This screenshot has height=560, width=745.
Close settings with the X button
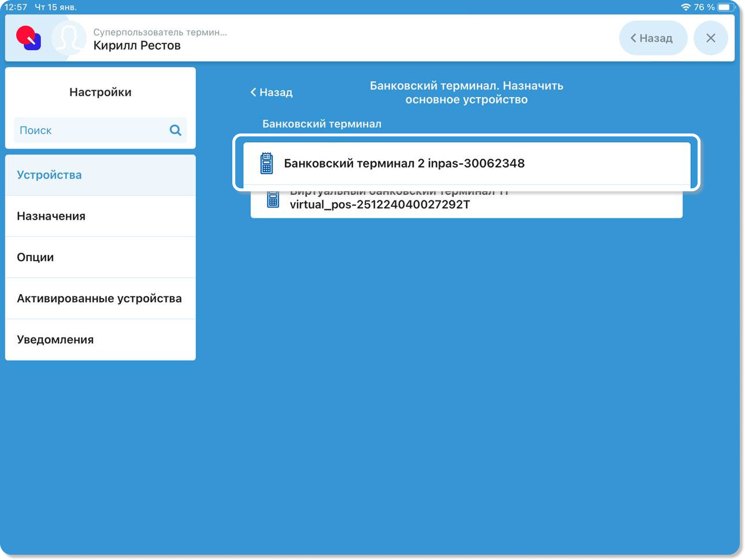[x=710, y=38]
